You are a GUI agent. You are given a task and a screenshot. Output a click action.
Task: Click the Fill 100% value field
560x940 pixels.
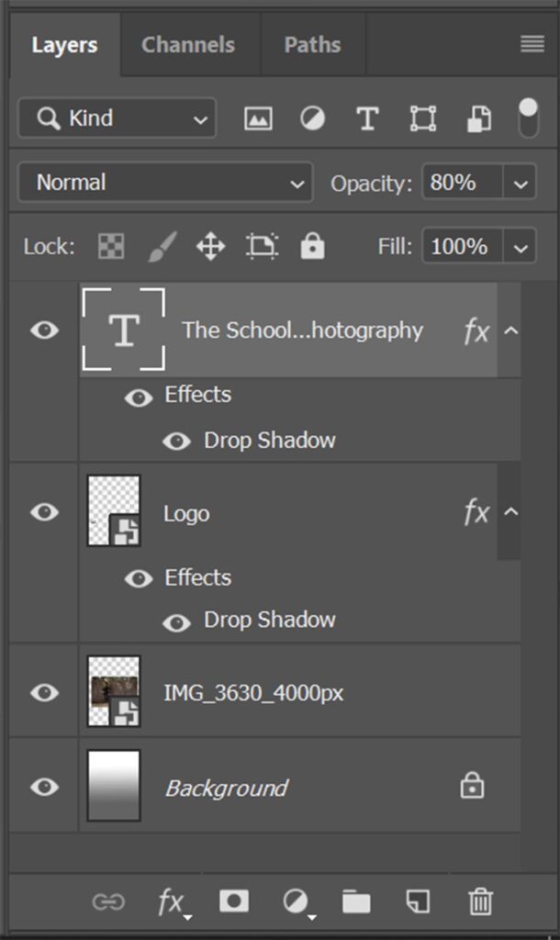coord(463,246)
